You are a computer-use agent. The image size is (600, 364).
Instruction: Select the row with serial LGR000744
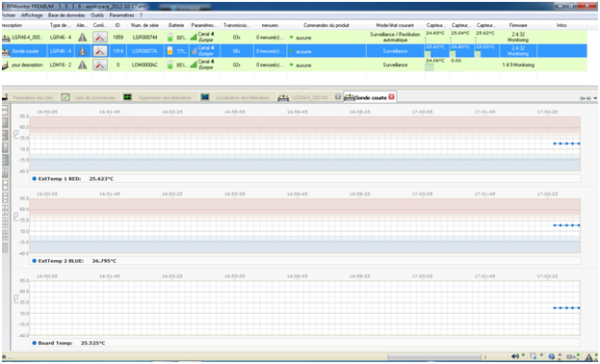point(294,38)
